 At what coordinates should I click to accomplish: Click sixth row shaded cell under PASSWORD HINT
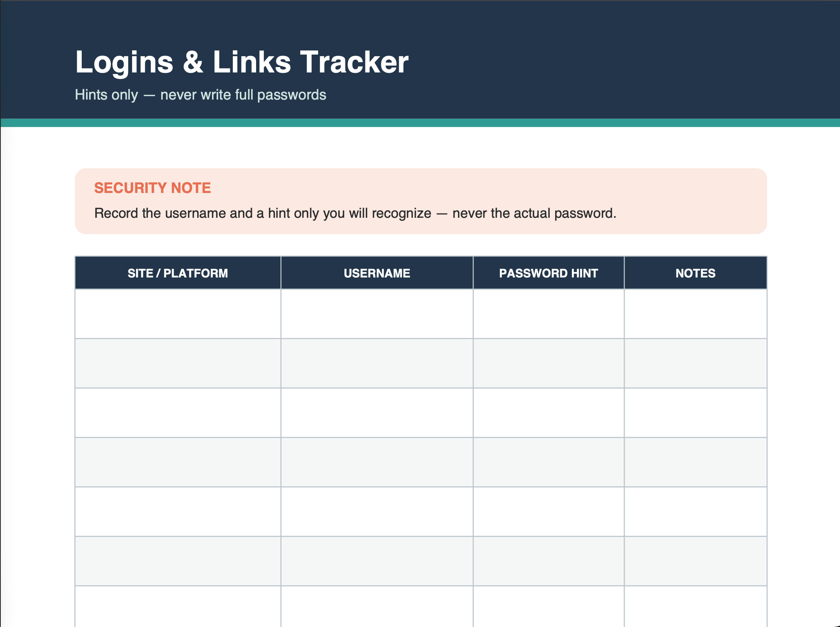click(549, 561)
